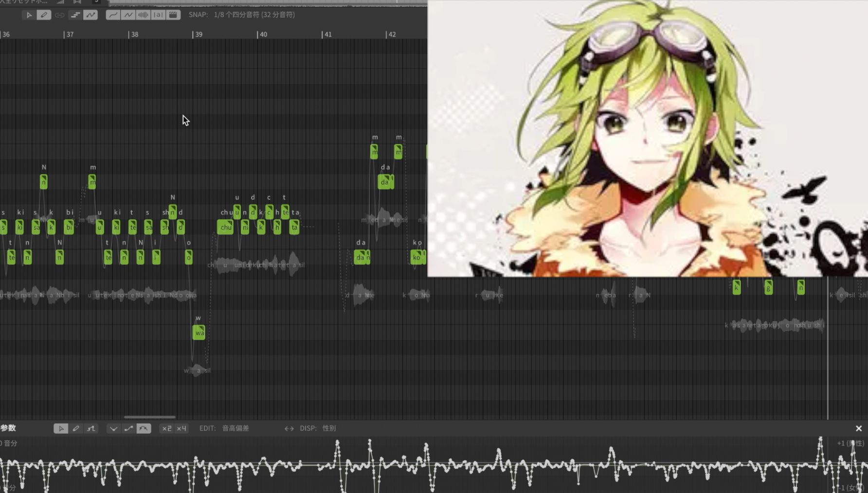Set parameter zoom to x2
This screenshot has height=493, width=868.
(166, 428)
